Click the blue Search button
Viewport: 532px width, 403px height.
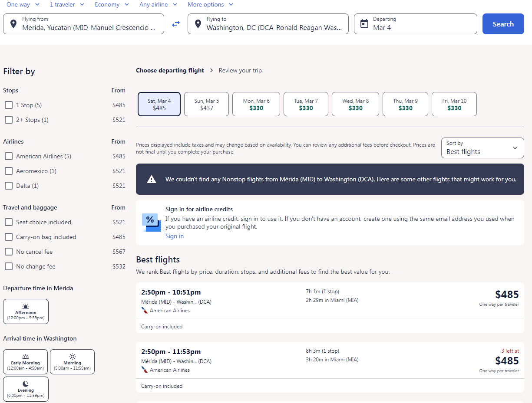[503, 24]
